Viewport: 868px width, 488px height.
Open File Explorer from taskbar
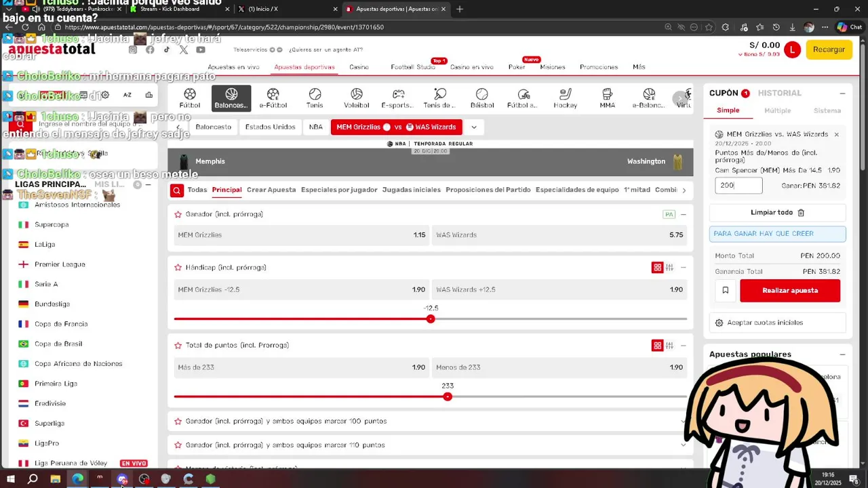pyautogui.click(x=55, y=479)
